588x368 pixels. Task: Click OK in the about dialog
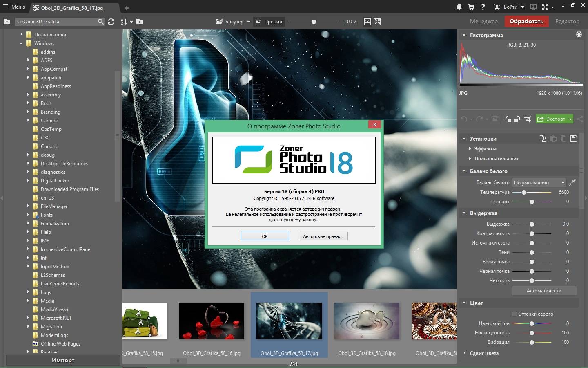[x=265, y=236]
